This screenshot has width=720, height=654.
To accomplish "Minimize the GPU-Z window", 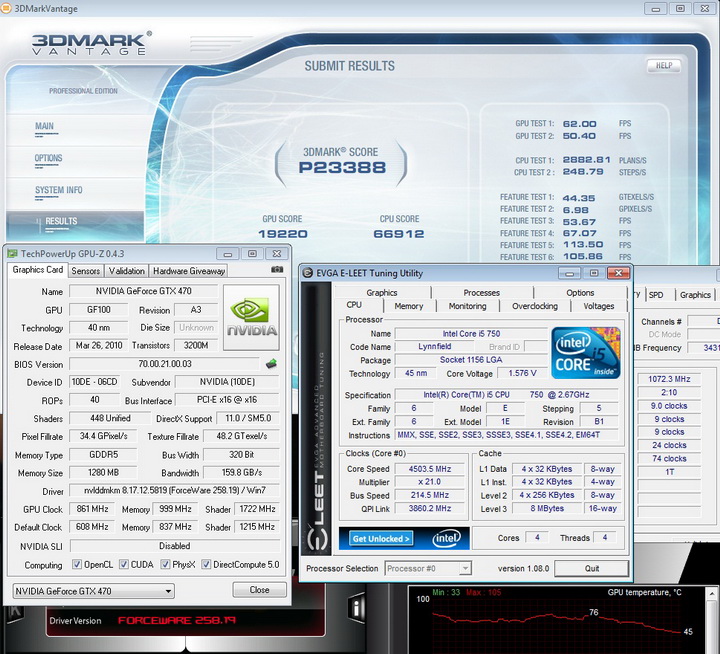I will click(228, 254).
